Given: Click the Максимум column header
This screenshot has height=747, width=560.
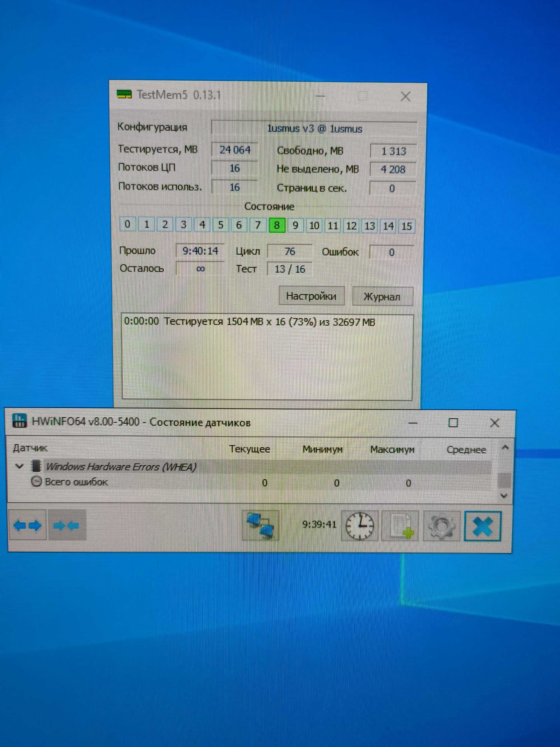Looking at the screenshot, I should (392, 450).
